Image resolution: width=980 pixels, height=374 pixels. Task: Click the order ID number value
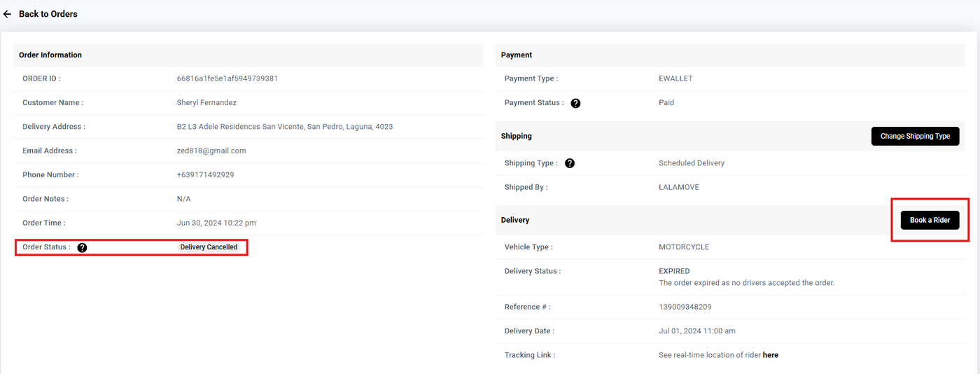[227, 78]
